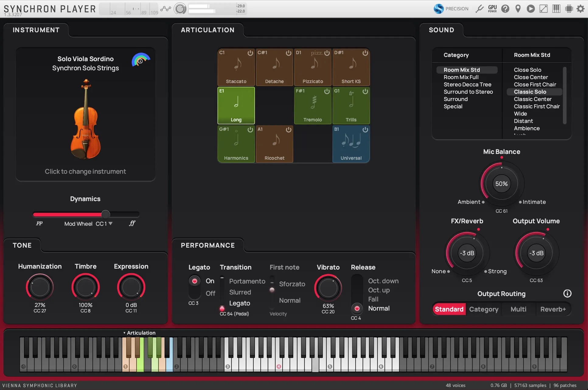Select the Universal articulation pad
Viewport: 588px width, 390px height.
[351, 144]
